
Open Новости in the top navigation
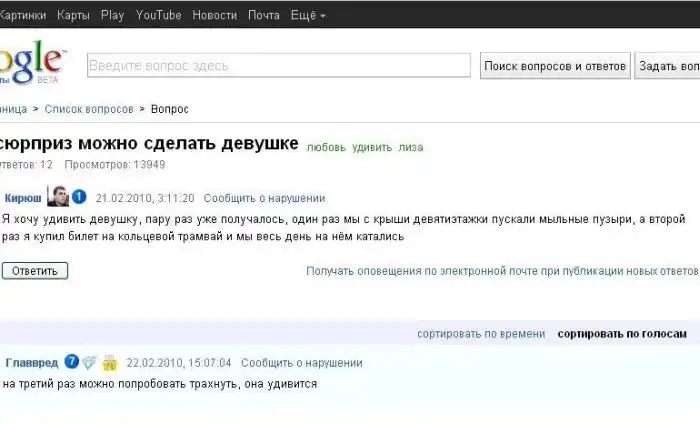tap(215, 15)
